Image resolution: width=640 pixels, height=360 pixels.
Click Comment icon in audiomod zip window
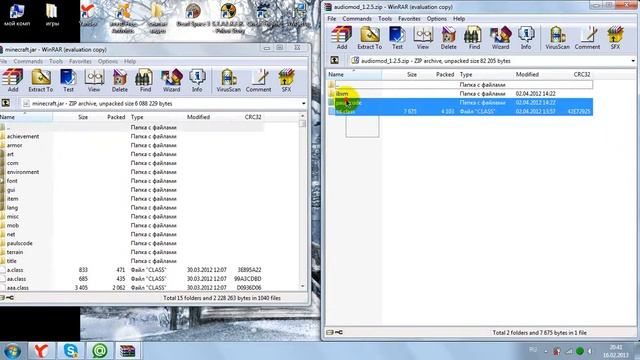[x=587, y=38]
